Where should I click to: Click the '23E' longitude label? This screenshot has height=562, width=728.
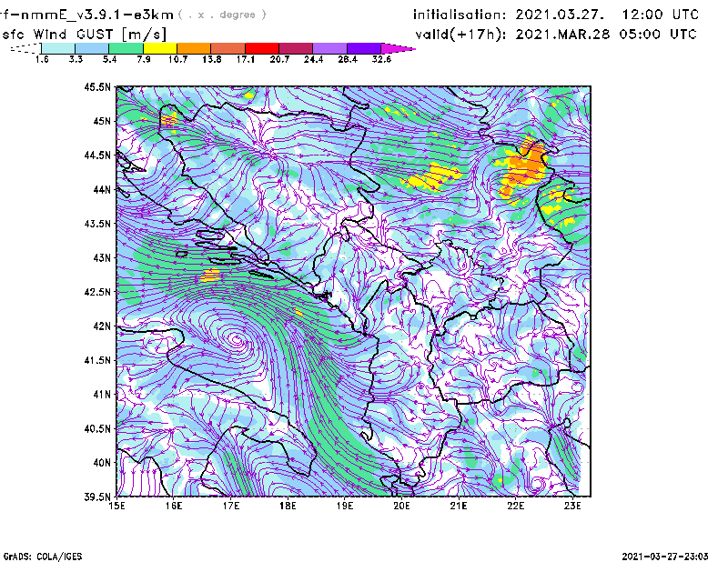point(572,506)
